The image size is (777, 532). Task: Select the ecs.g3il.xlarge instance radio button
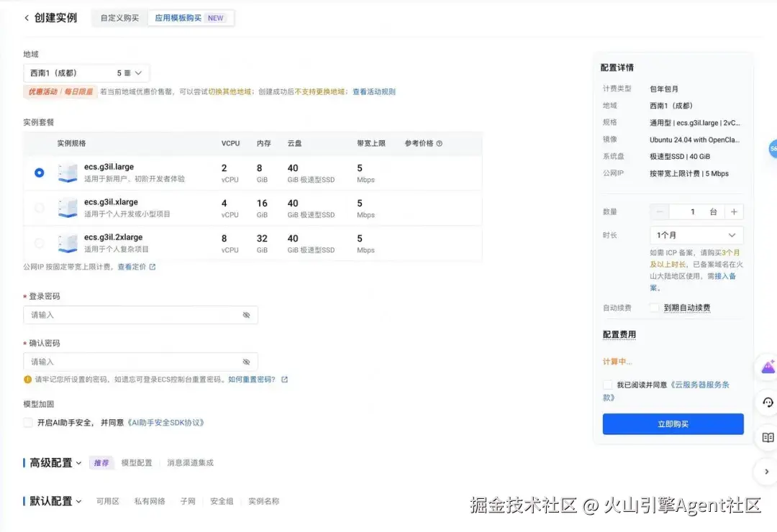tap(40, 208)
